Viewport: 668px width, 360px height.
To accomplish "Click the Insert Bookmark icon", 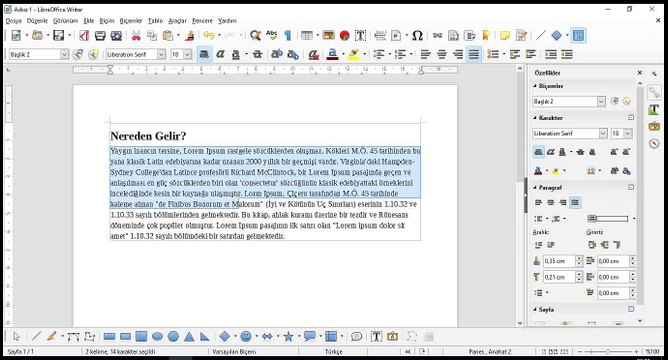I will 486,35.
